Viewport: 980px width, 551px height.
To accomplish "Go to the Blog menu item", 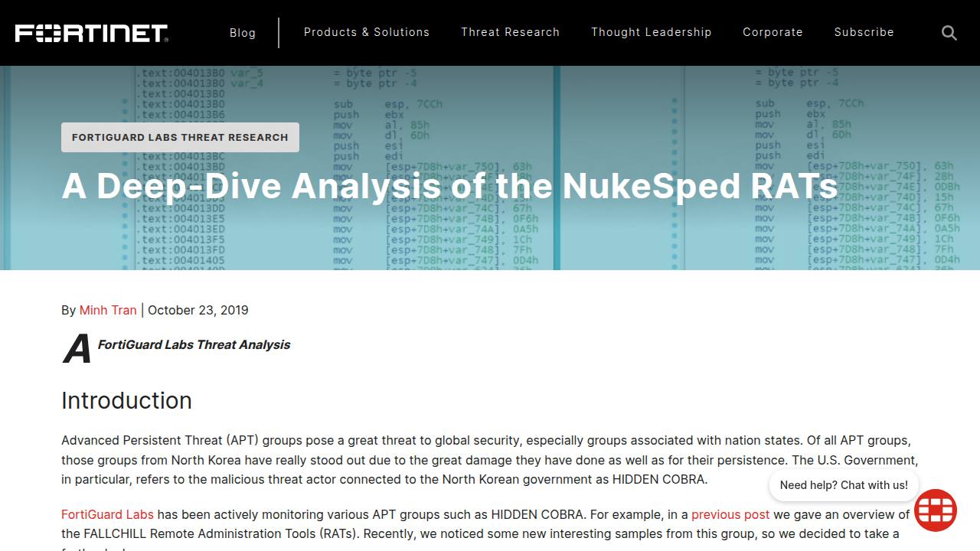I will pos(243,33).
